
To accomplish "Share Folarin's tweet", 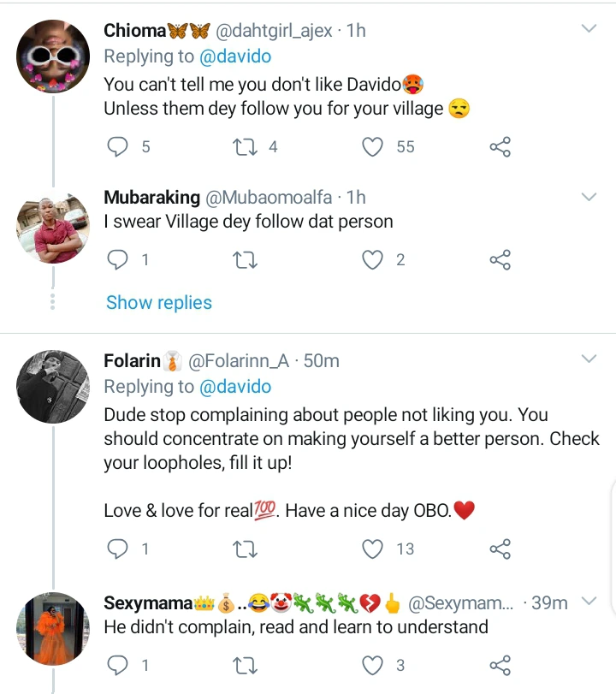I will [500, 549].
